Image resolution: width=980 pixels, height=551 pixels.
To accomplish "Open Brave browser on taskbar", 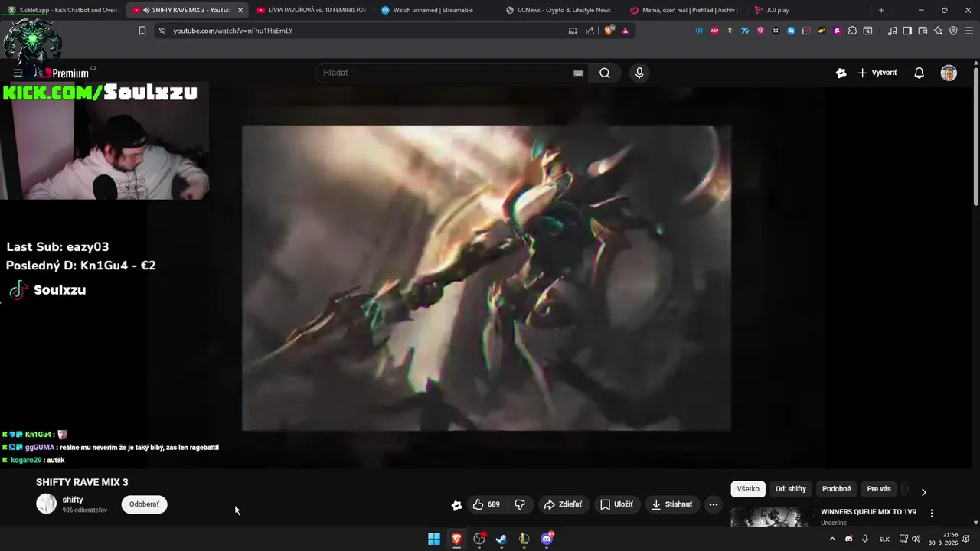I will (x=456, y=539).
